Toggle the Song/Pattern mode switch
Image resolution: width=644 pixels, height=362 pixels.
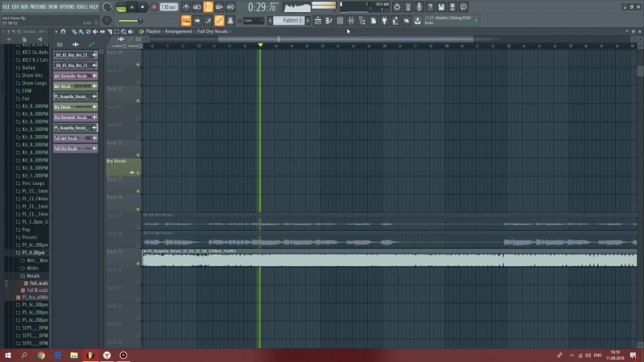point(122,7)
